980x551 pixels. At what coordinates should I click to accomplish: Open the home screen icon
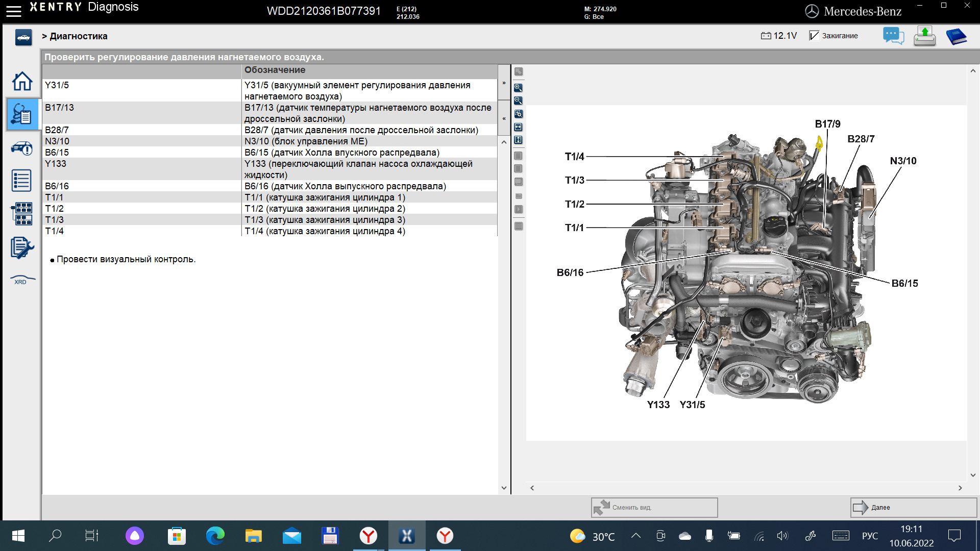[22, 81]
